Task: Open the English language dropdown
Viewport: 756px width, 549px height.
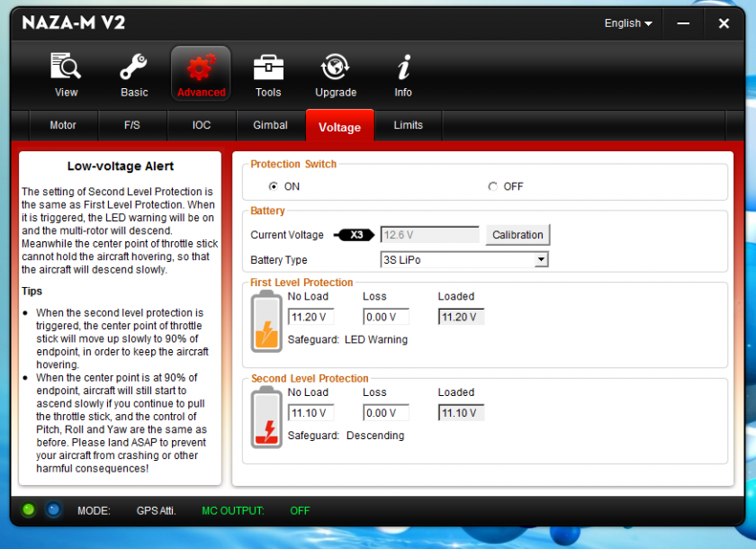Action: point(628,23)
